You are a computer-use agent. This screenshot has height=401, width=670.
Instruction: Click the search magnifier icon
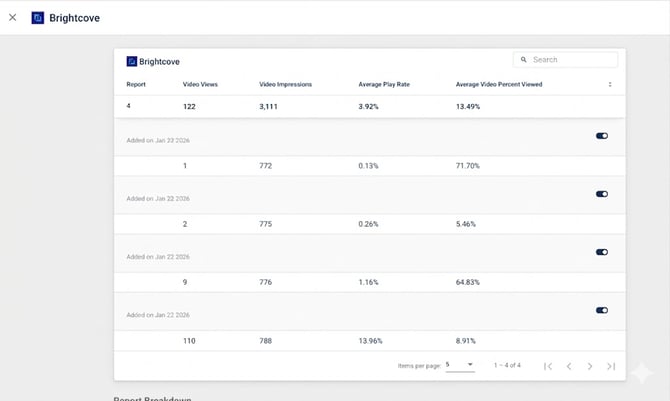pyautogui.click(x=523, y=59)
